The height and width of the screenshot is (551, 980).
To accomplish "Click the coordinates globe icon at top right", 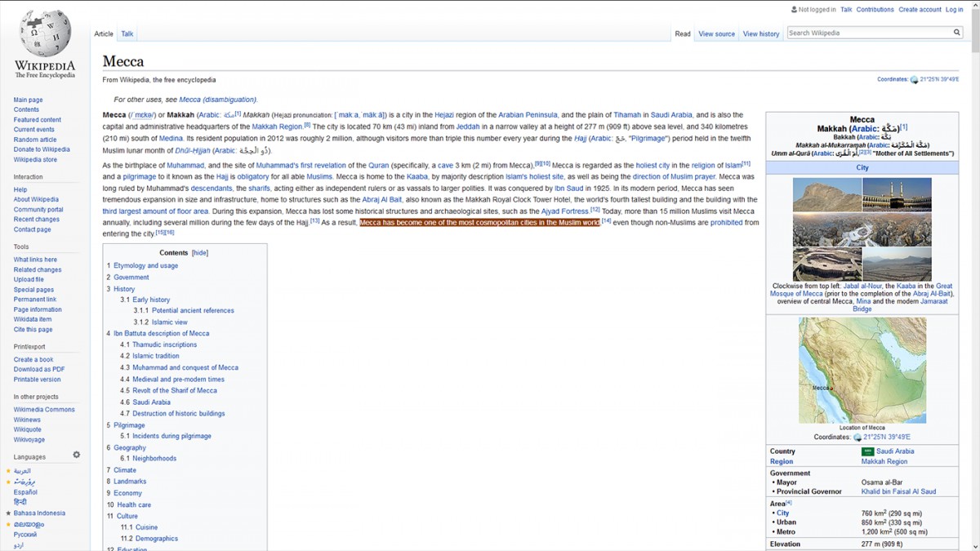I will click(x=914, y=80).
